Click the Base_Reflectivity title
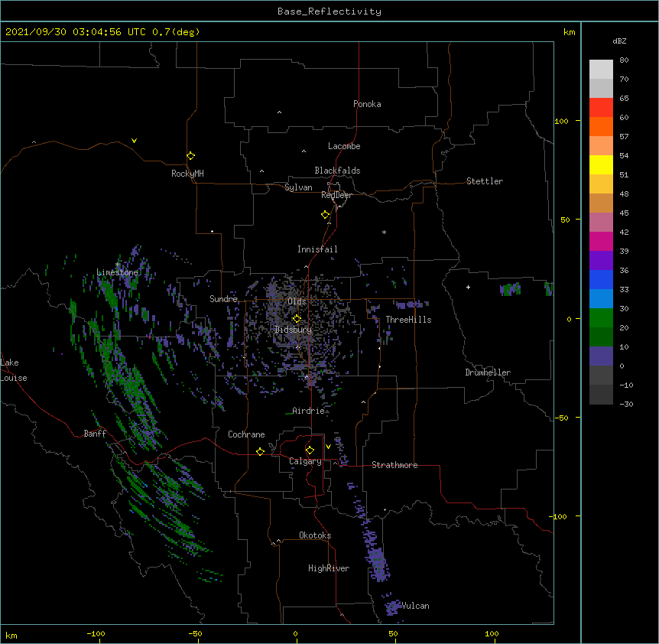Viewport: 659px width, 644px height. pos(329,11)
